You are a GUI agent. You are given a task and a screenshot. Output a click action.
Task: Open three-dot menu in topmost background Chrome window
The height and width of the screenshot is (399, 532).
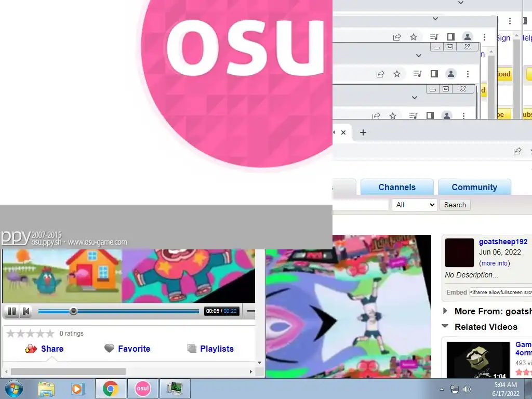tap(484, 37)
